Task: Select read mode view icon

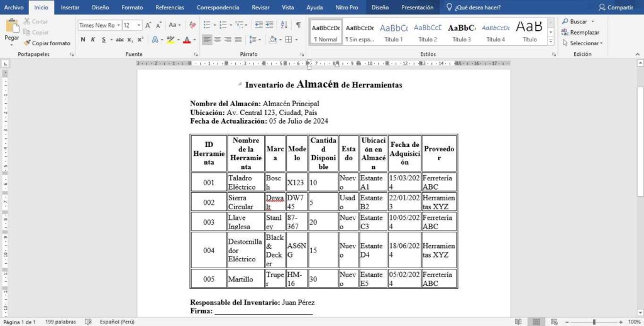Action: [518, 322]
